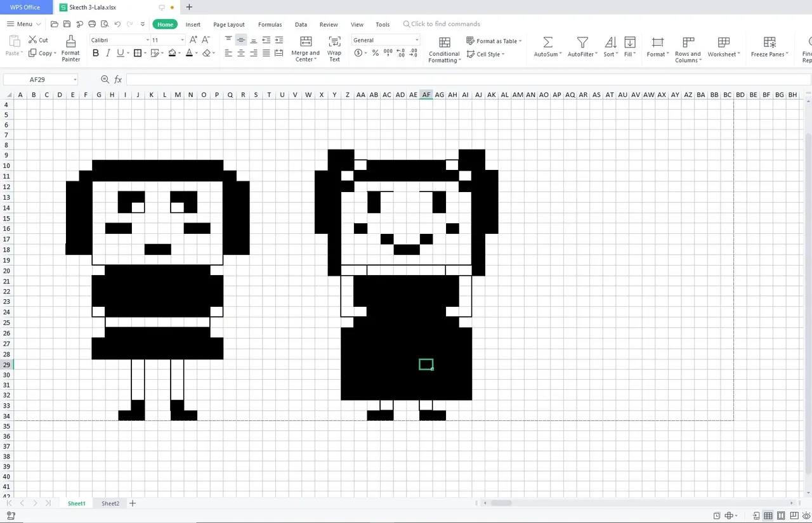Open the font name Calibri dropdown
Screen dimensions: 812x523
click(148, 40)
